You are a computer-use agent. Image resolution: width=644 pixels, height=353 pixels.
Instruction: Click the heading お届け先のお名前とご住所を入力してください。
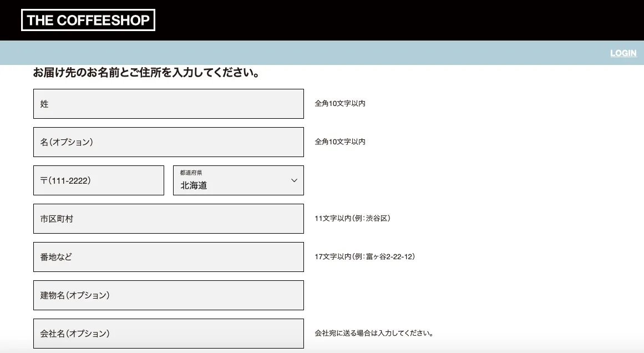(x=146, y=73)
